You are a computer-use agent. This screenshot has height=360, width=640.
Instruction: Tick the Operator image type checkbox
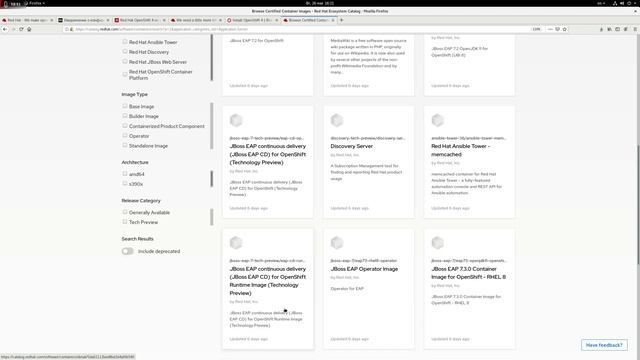pyautogui.click(x=125, y=136)
